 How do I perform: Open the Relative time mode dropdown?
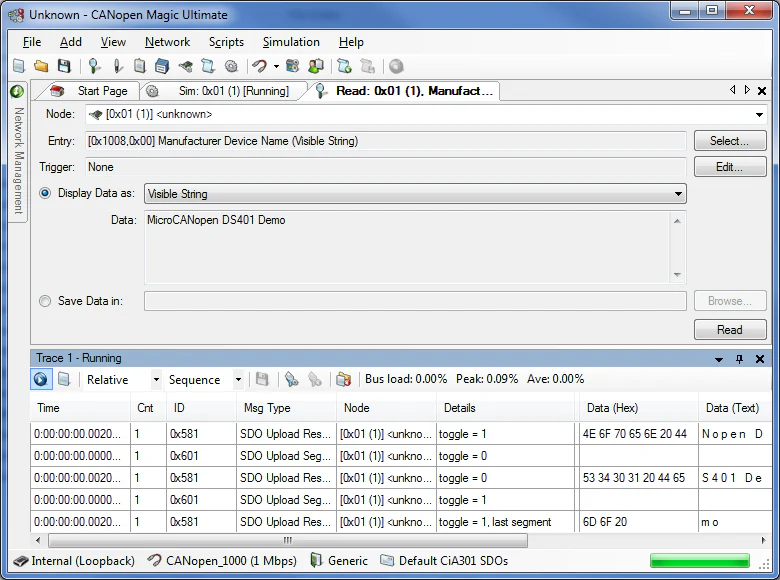pos(156,380)
